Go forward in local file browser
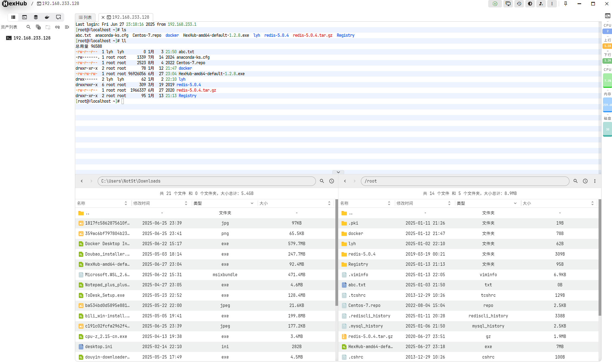The image size is (612, 364). [x=91, y=181]
